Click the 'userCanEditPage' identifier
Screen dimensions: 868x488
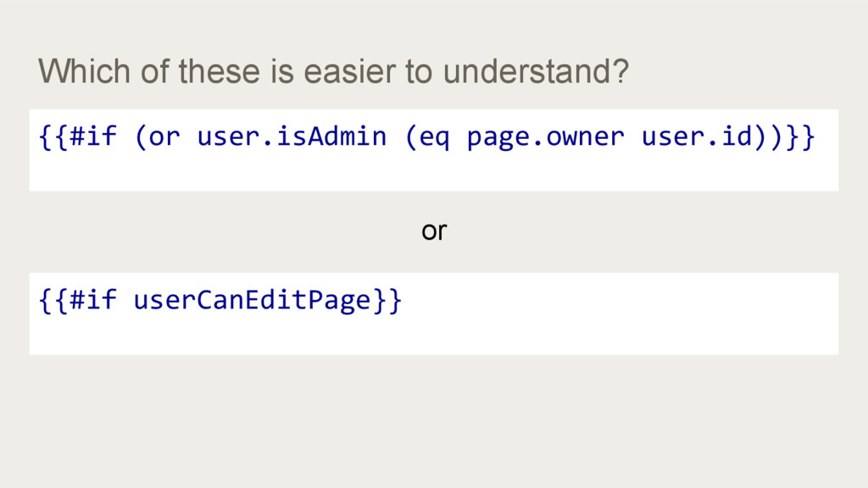[x=252, y=301]
